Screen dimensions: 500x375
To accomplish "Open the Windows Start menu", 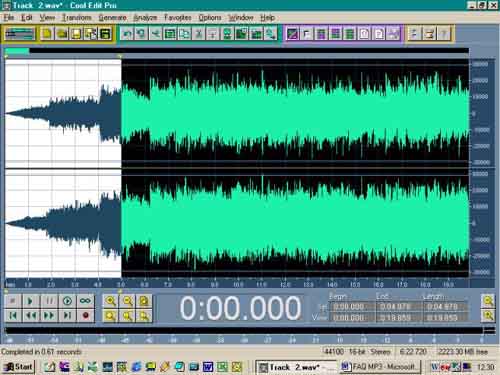I will coord(18,367).
